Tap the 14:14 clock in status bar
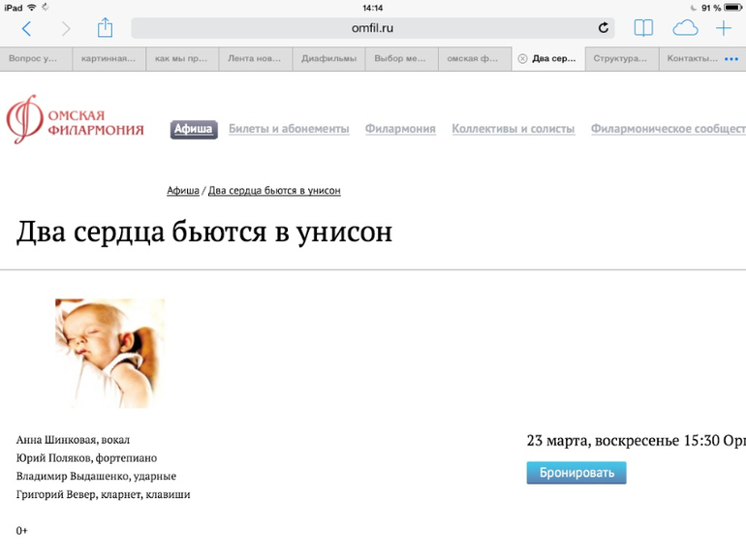This screenshot has width=746, height=560. click(373, 8)
